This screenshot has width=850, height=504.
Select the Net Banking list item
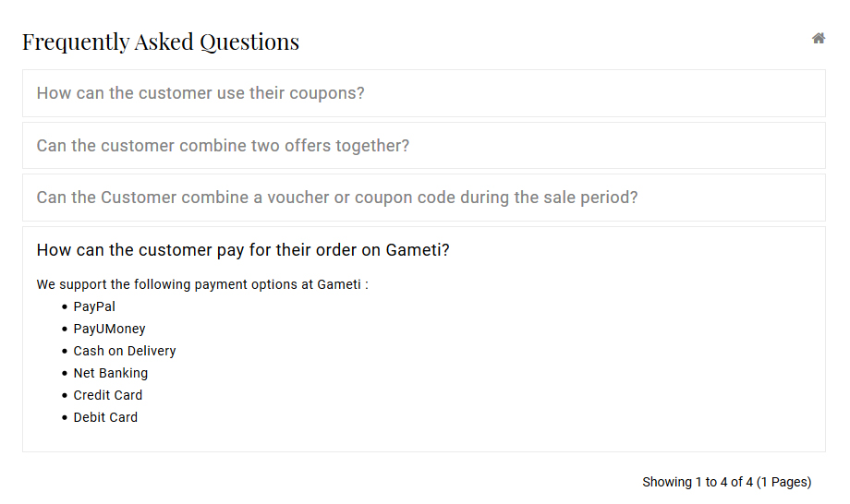tap(111, 374)
